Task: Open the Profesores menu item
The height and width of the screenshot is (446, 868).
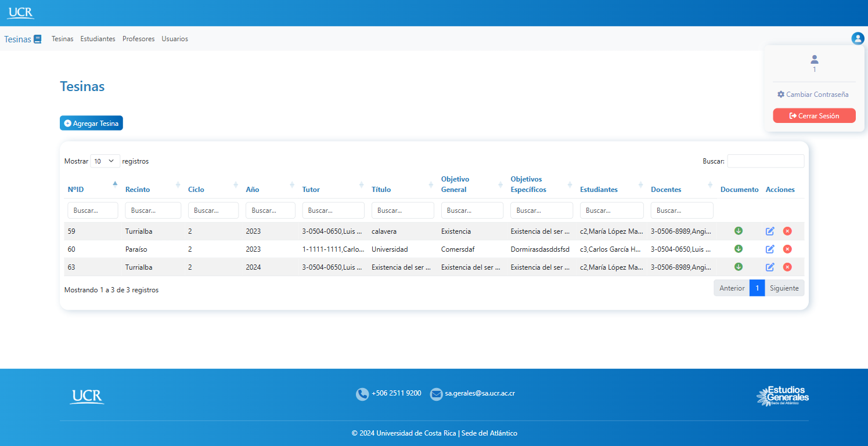Action: point(139,39)
